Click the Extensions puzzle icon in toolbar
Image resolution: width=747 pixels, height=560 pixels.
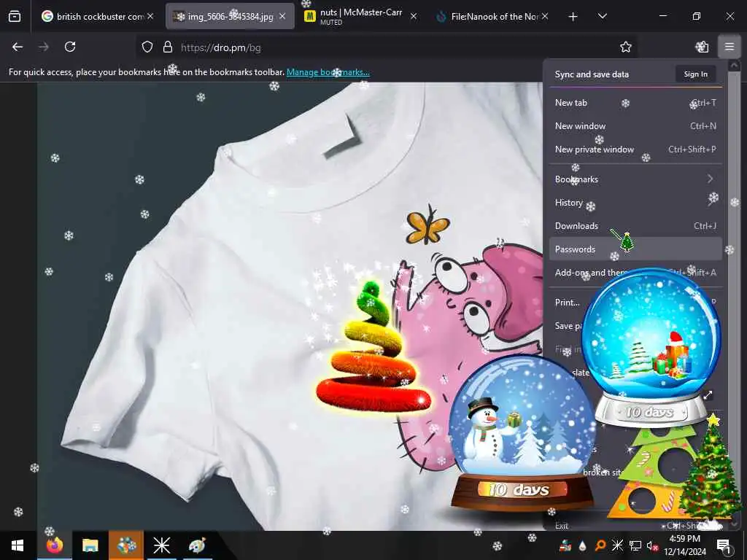tap(702, 47)
